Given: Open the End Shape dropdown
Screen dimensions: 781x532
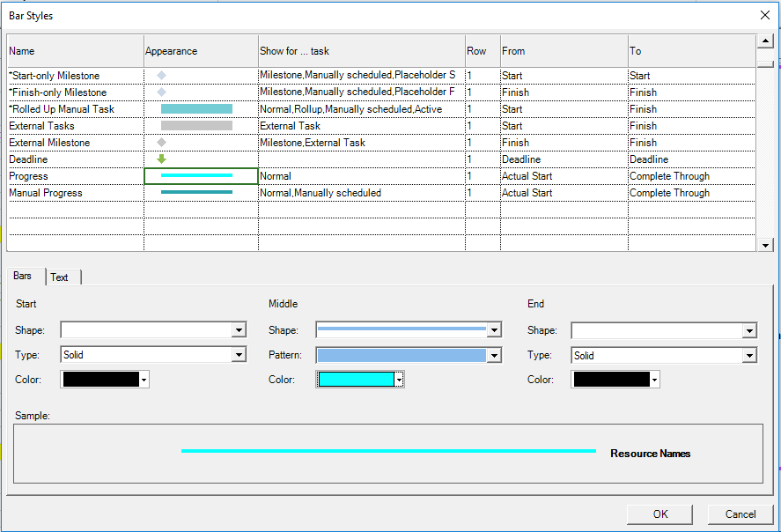Looking at the screenshot, I should tap(749, 330).
